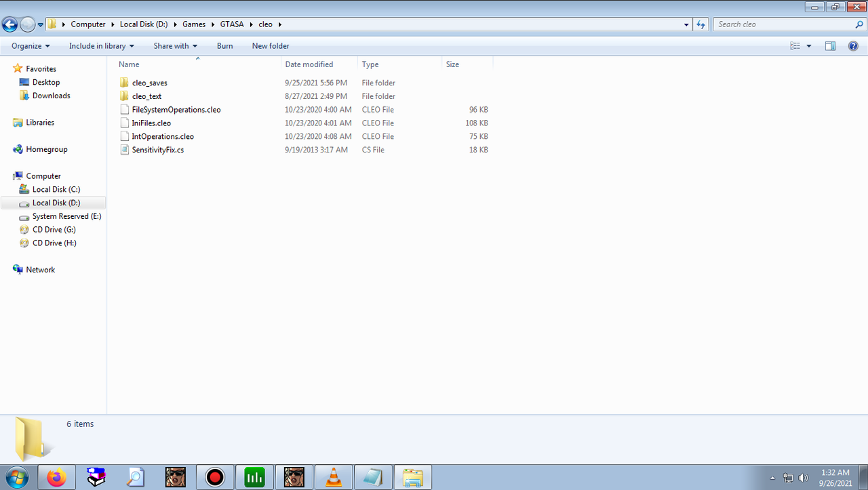Select the cleo_saves folder icon
This screenshot has height=490, width=868.
(124, 83)
